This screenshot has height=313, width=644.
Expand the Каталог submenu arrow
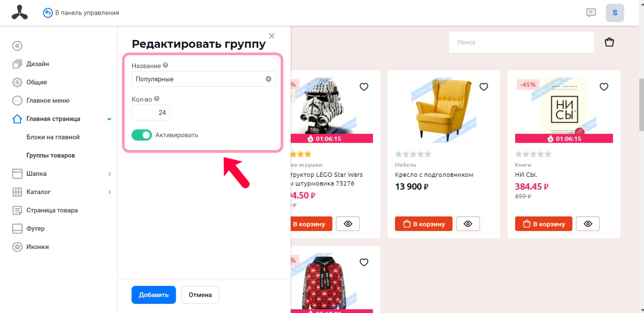click(x=109, y=192)
